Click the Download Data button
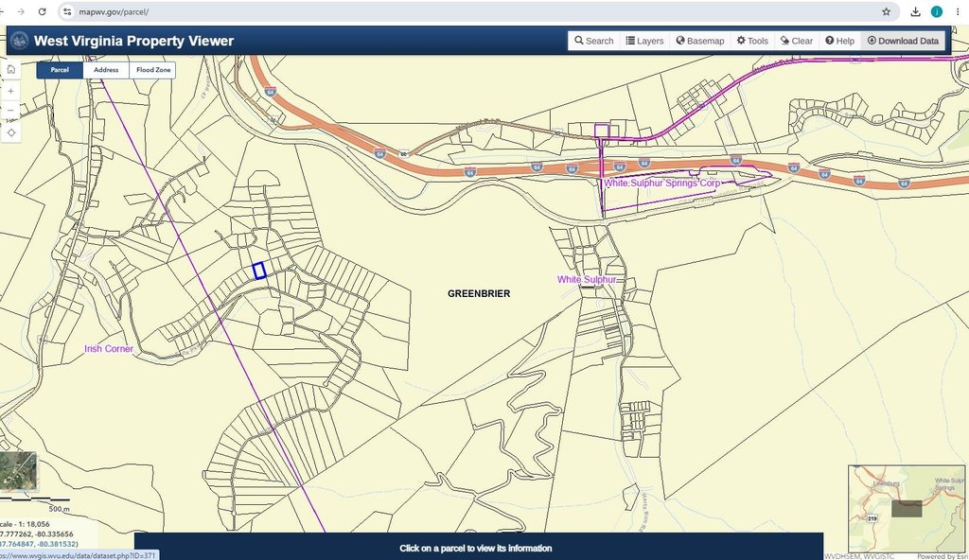Viewport: 969px width, 560px height. point(903,41)
